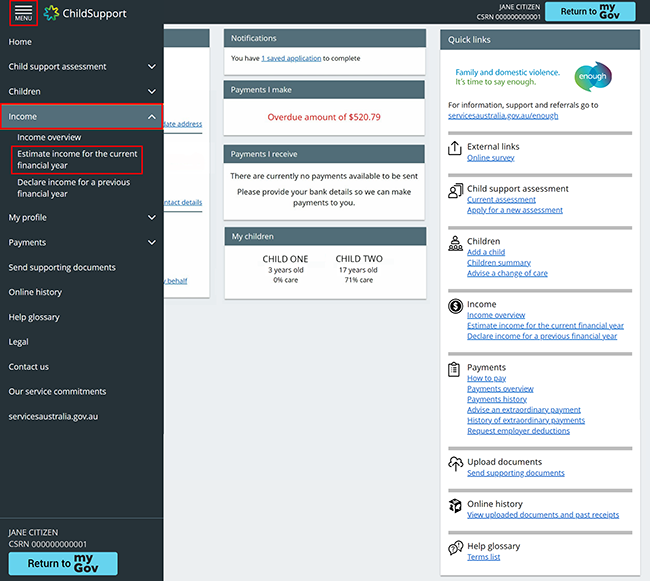
Task: Select Estimate income for the current financial year
Action: [x=77, y=160]
